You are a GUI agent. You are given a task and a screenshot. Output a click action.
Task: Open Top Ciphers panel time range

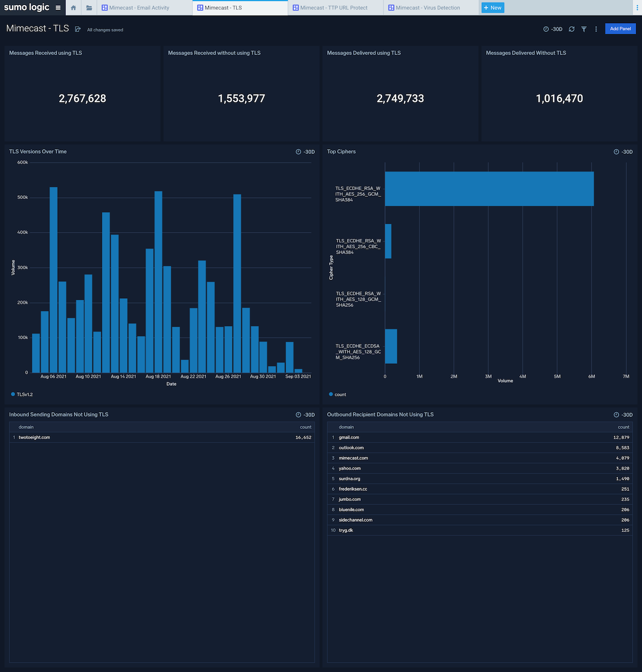(623, 152)
